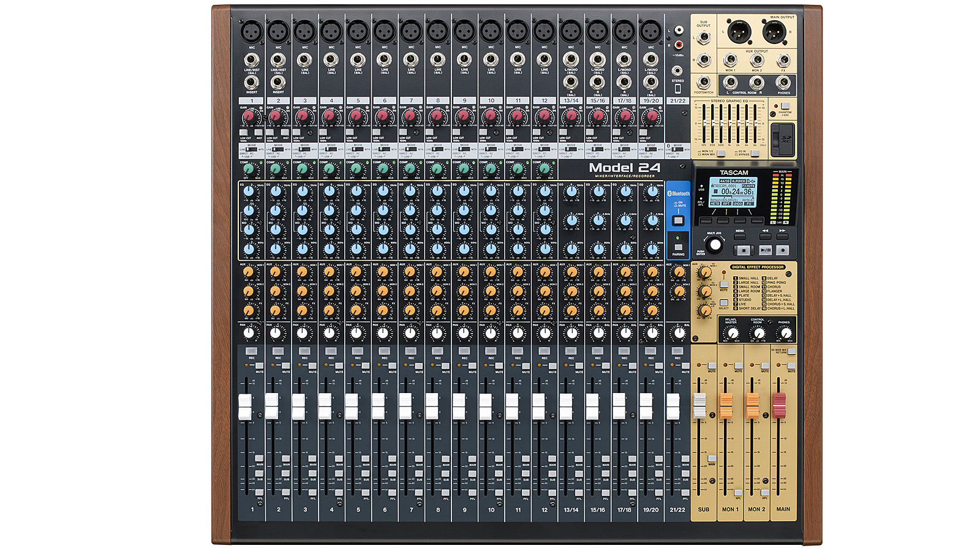Mute the effect with the FX MUTE button

[723, 285]
